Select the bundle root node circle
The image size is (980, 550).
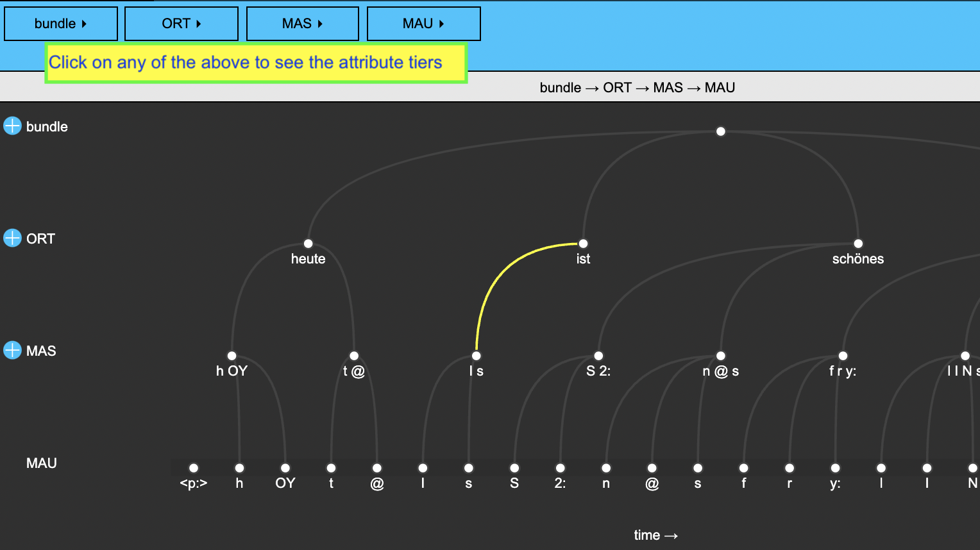[x=720, y=131]
